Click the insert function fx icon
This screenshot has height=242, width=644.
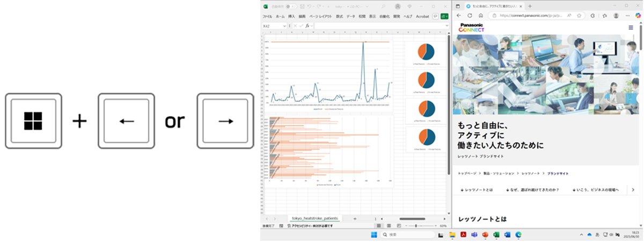(308, 26)
